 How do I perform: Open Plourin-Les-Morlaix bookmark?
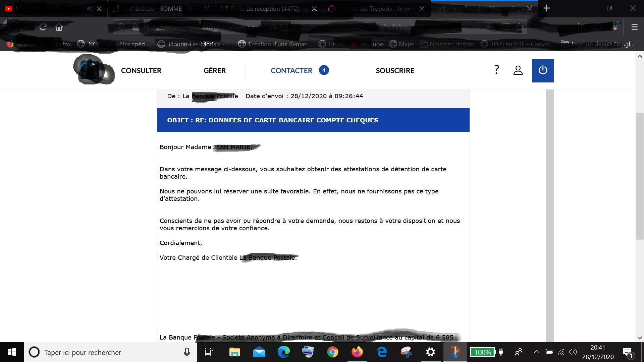coord(194,44)
